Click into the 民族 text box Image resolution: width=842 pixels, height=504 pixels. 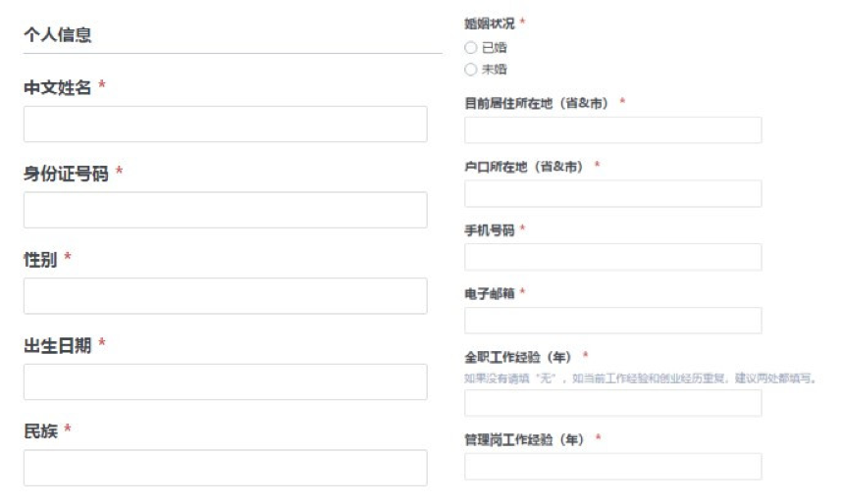(x=225, y=468)
